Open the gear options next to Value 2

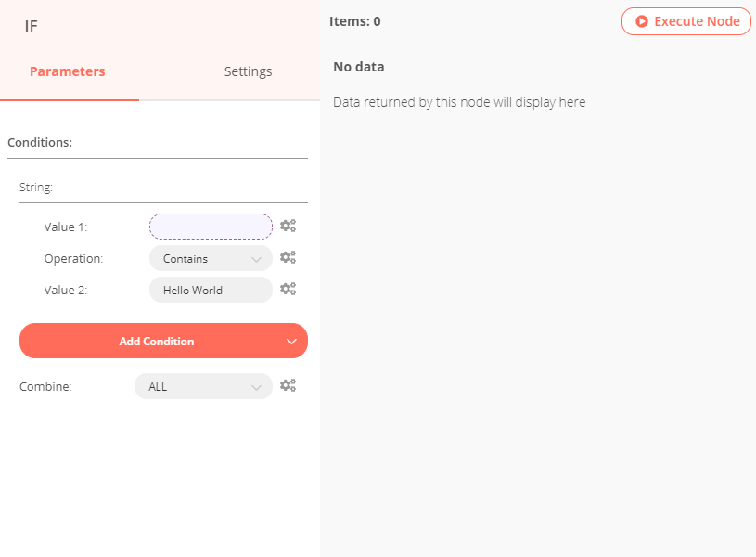[288, 290]
